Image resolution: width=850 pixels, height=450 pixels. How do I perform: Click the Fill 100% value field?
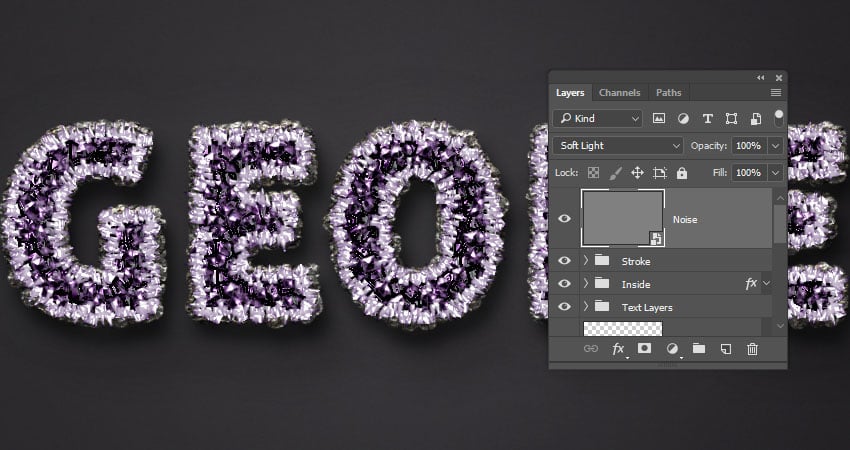(x=750, y=173)
